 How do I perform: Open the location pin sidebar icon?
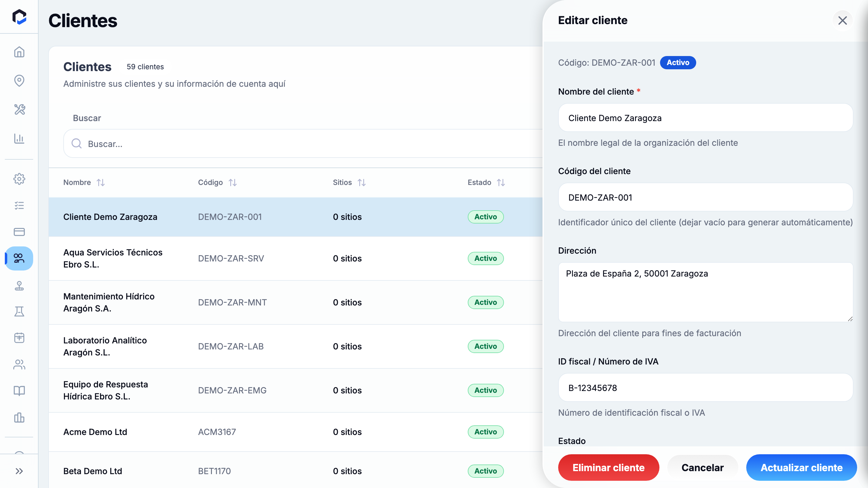pyautogui.click(x=19, y=80)
